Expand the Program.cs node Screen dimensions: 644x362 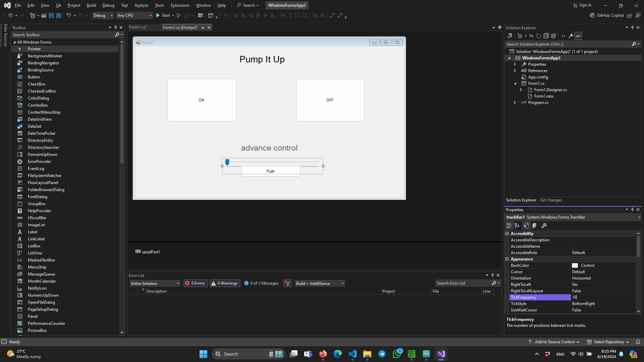coord(515,103)
